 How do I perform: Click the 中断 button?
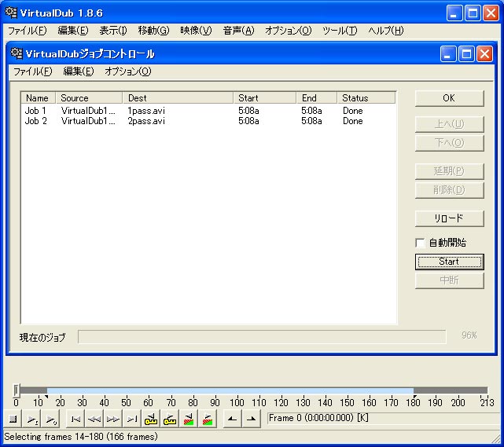tap(450, 280)
